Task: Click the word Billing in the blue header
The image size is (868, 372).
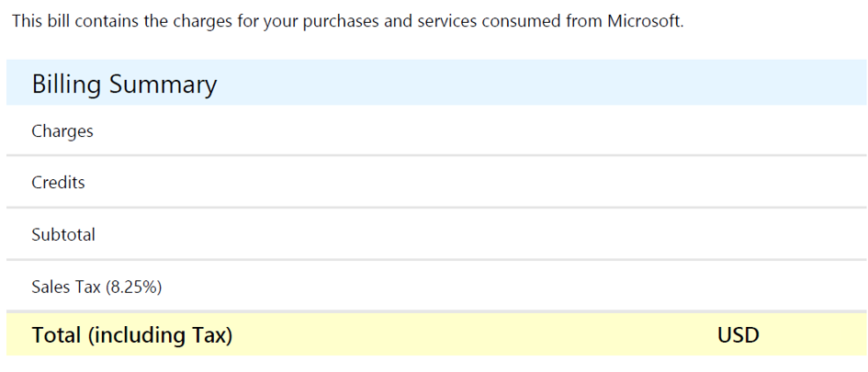Action: tap(66, 85)
